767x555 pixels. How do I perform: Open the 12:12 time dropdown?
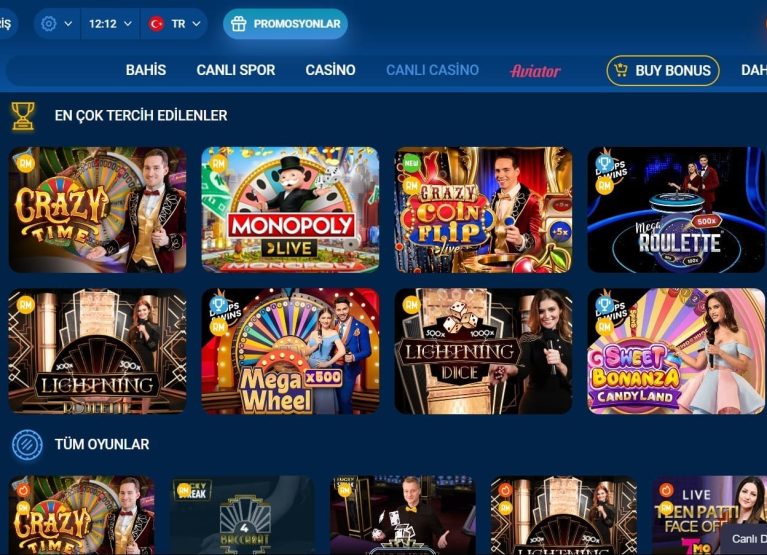click(x=110, y=23)
